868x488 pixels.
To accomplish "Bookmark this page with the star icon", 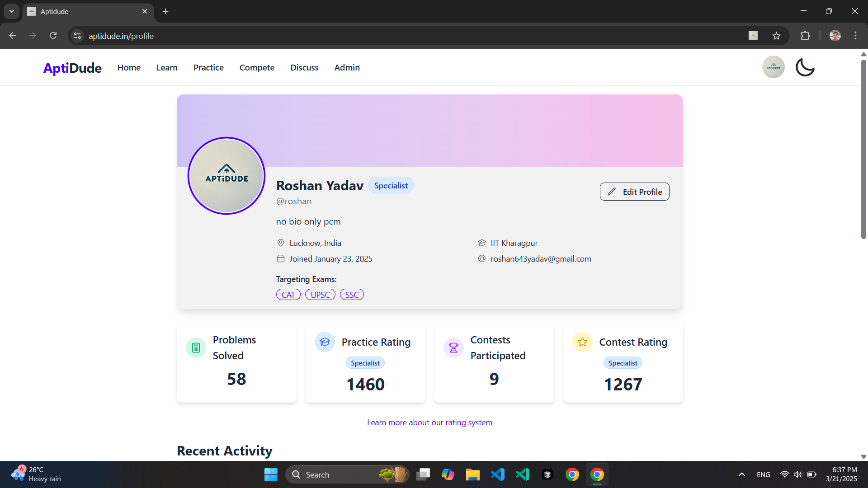I will pos(776,36).
